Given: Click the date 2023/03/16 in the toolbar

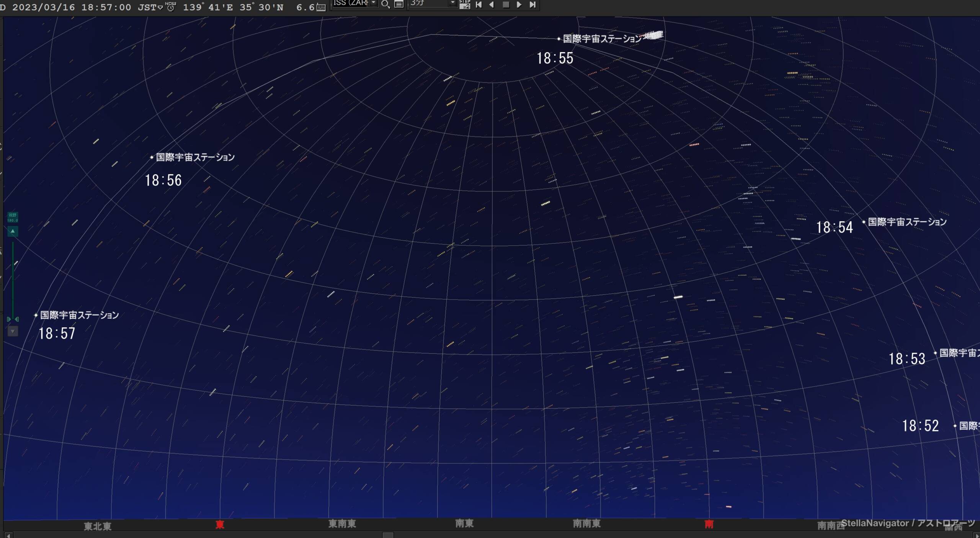Looking at the screenshot, I should [44, 8].
